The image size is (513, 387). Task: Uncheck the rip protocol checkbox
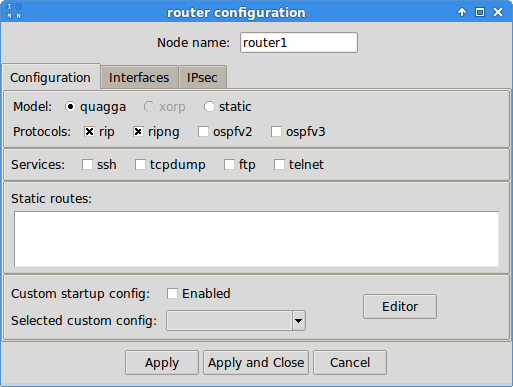click(x=89, y=132)
